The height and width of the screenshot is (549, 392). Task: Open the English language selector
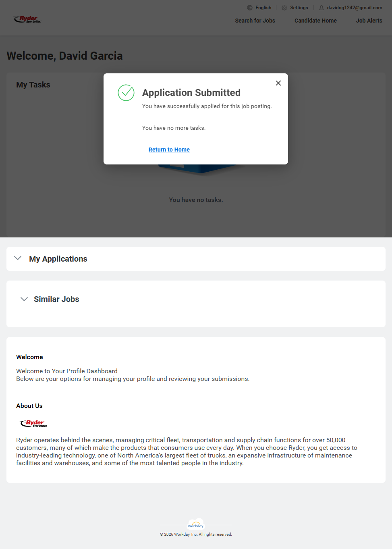click(263, 8)
